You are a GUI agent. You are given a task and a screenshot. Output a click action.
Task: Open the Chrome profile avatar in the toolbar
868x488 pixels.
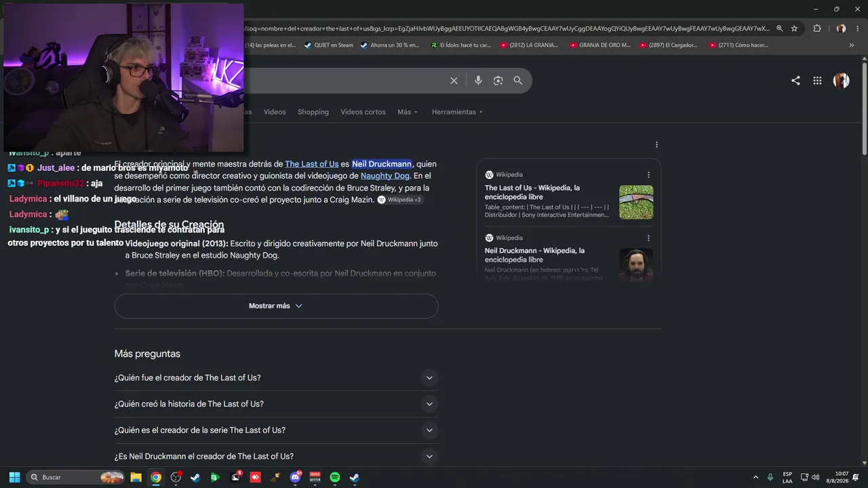(842, 28)
